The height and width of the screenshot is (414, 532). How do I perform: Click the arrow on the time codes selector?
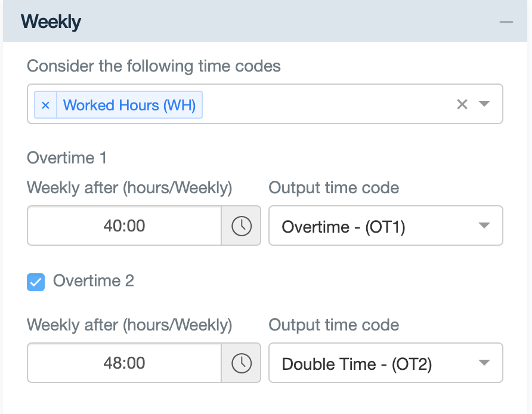[x=484, y=104]
